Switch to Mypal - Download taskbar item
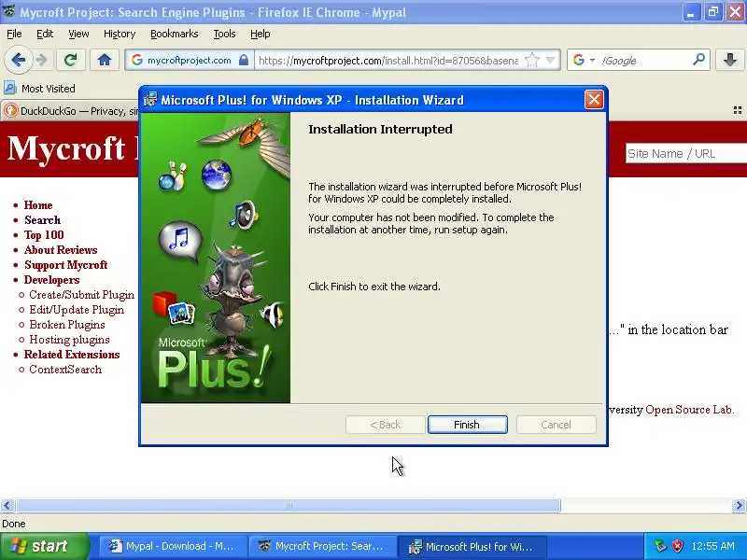Viewport: 747px width, 560px height. coord(174,546)
